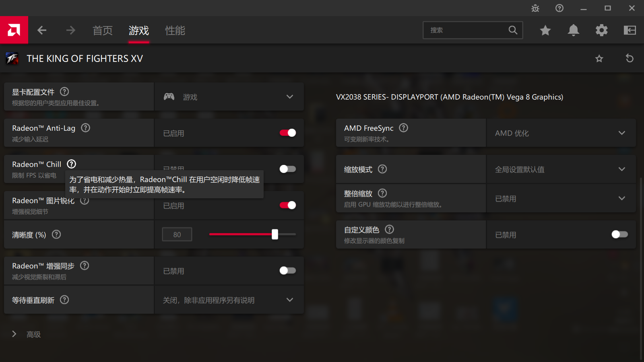Toggle the sidebar panel icon

pyautogui.click(x=630, y=30)
